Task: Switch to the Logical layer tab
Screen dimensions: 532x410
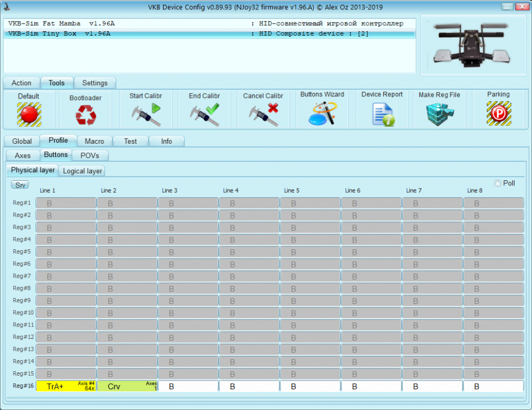Action: tap(82, 171)
